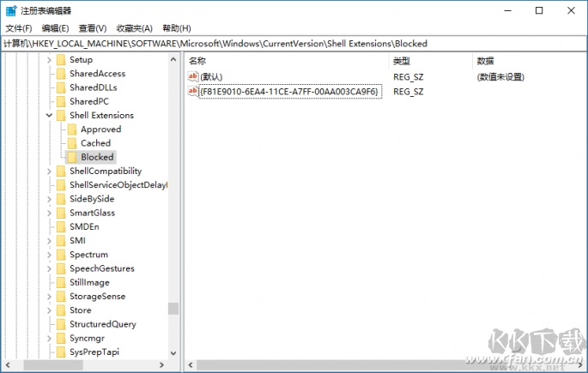Click the registry path address bar
The height and width of the screenshot is (373, 588).
[x=292, y=43]
